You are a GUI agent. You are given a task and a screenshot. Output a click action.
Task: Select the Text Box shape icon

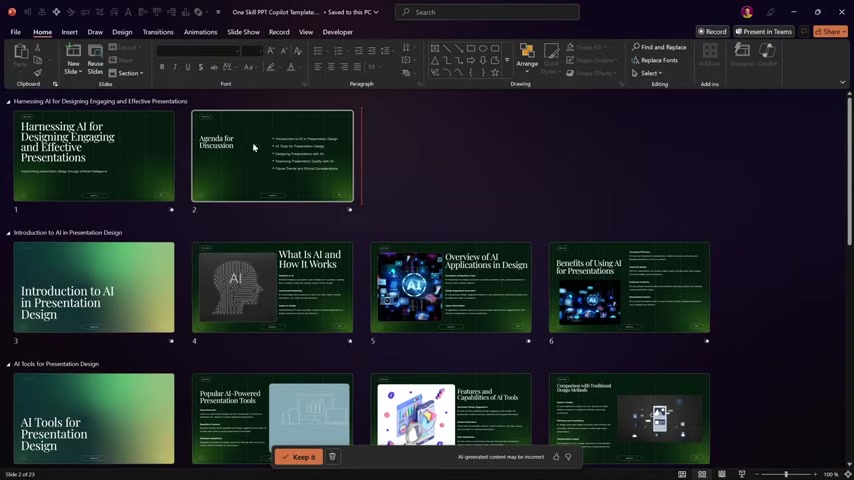435,48
